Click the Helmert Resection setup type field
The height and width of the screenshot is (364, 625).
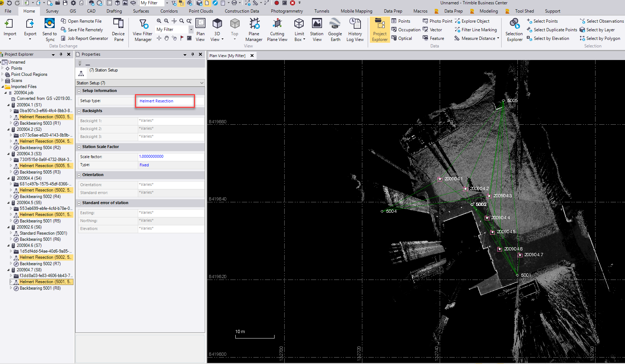coord(165,101)
